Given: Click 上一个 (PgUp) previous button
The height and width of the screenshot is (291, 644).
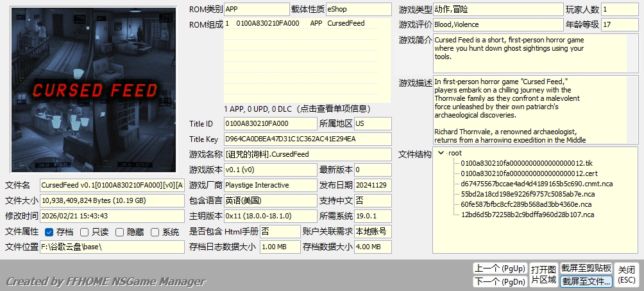Looking at the screenshot, I should point(499,268).
